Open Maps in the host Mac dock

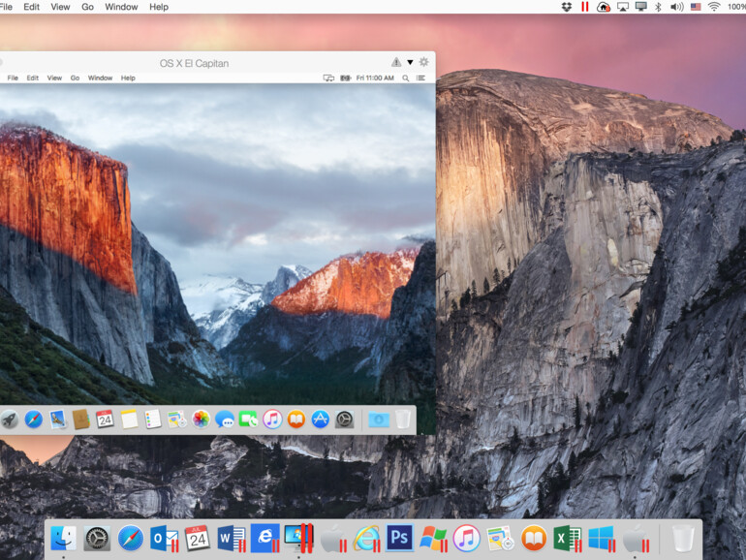click(500, 538)
